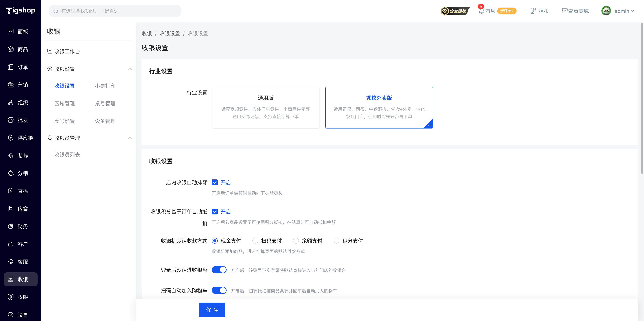Screen dimensions: 644x321
Task: Select 积分支付 radio button
Action: 336,241
